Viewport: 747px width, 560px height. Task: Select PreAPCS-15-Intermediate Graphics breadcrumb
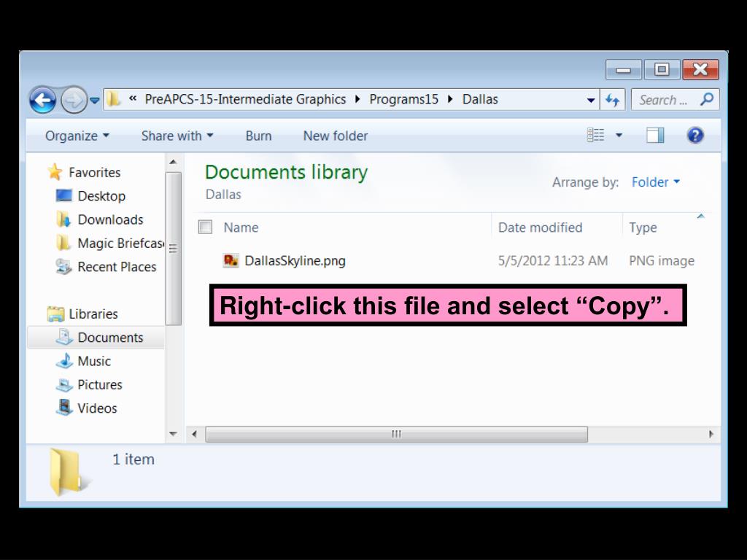(245, 99)
